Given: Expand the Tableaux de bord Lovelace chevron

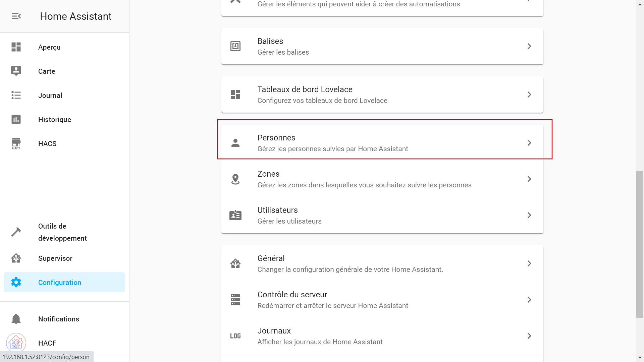Looking at the screenshot, I should [529, 95].
